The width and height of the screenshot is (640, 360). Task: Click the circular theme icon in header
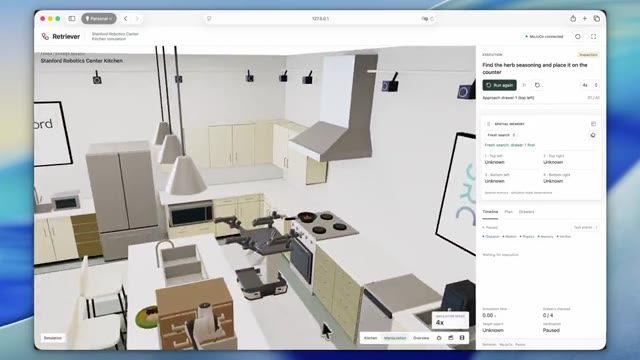[578, 37]
